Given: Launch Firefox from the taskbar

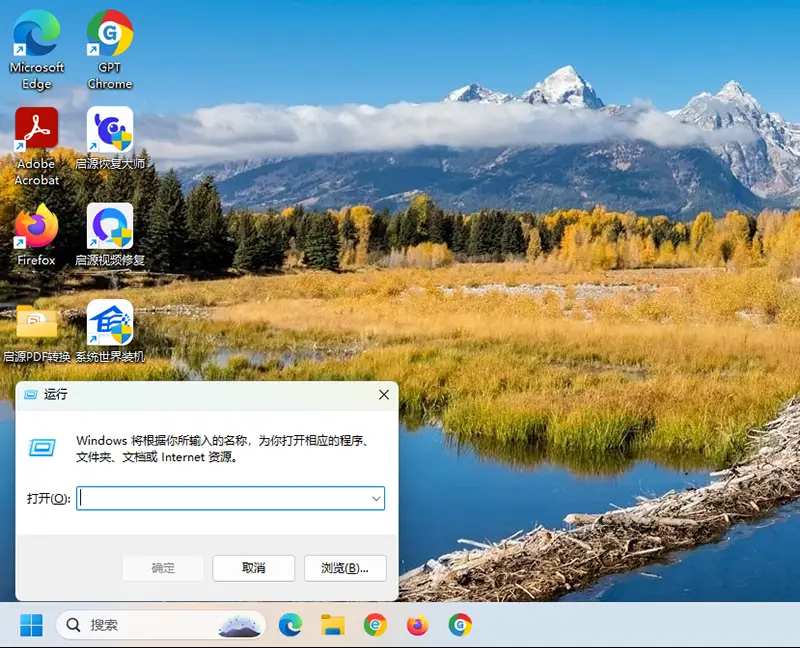Looking at the screenshot, I should coord(417,625).
